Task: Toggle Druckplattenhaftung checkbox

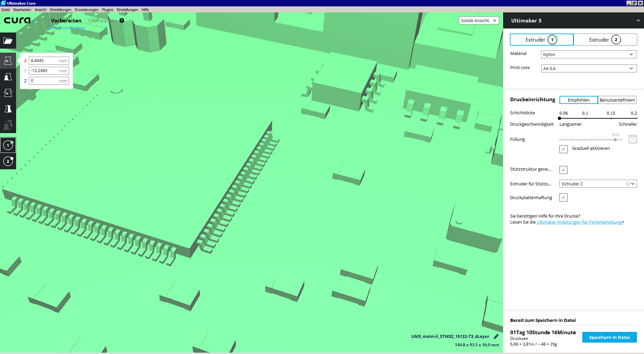Action: coord(563,197)
